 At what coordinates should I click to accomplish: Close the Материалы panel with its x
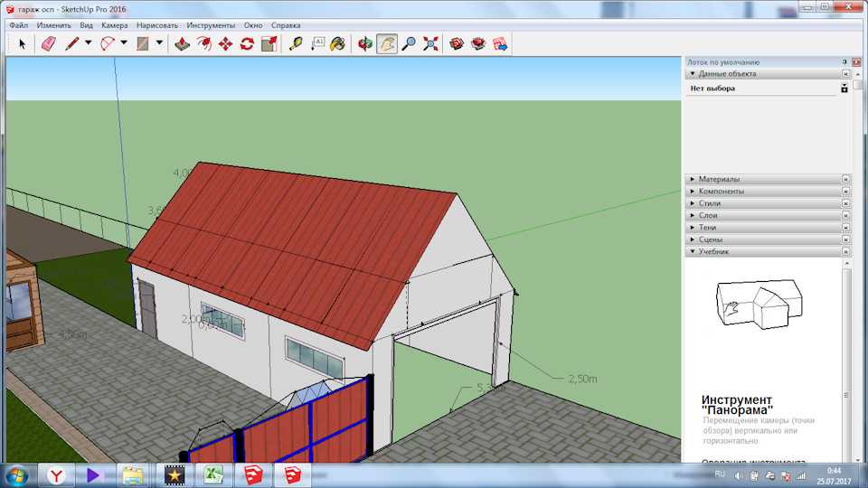(x=846, y=179)
